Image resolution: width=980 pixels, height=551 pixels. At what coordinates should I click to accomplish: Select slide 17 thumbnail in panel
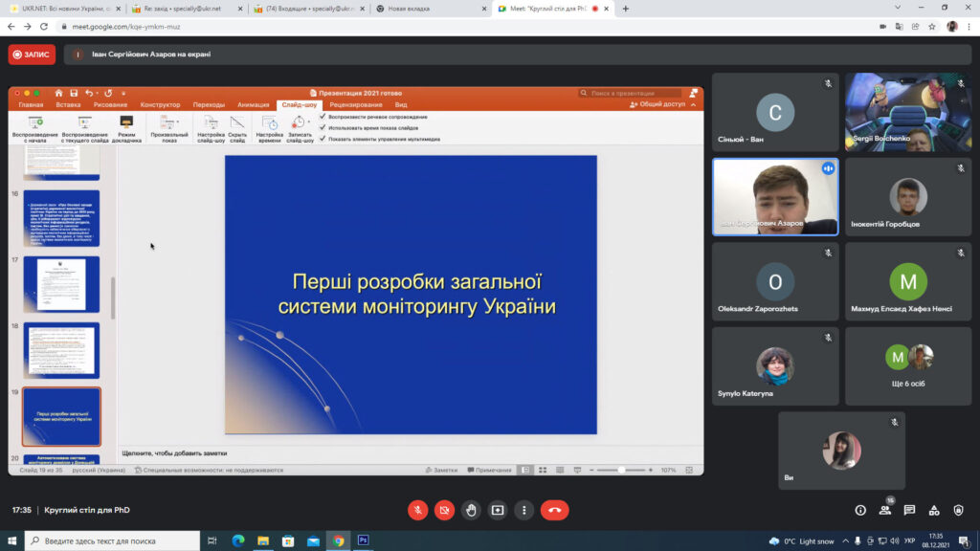pyautogui.click(x=61, y=283)
